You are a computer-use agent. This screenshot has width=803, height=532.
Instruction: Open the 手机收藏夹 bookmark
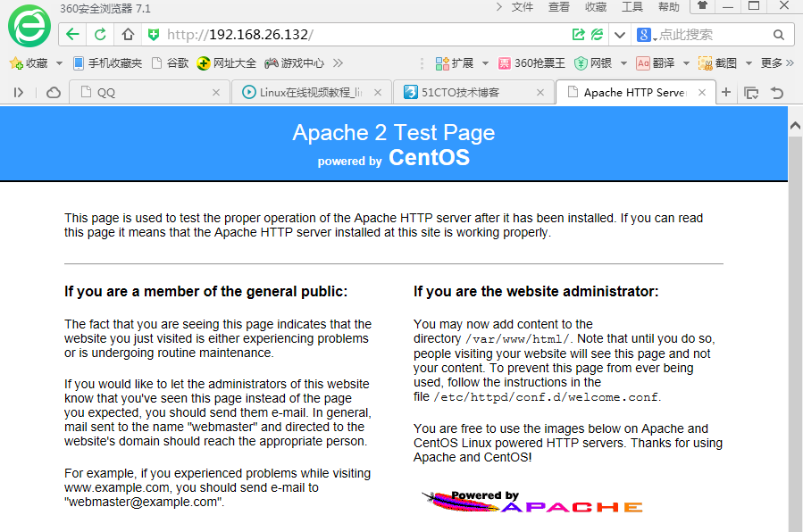click(x=107, y=63)
